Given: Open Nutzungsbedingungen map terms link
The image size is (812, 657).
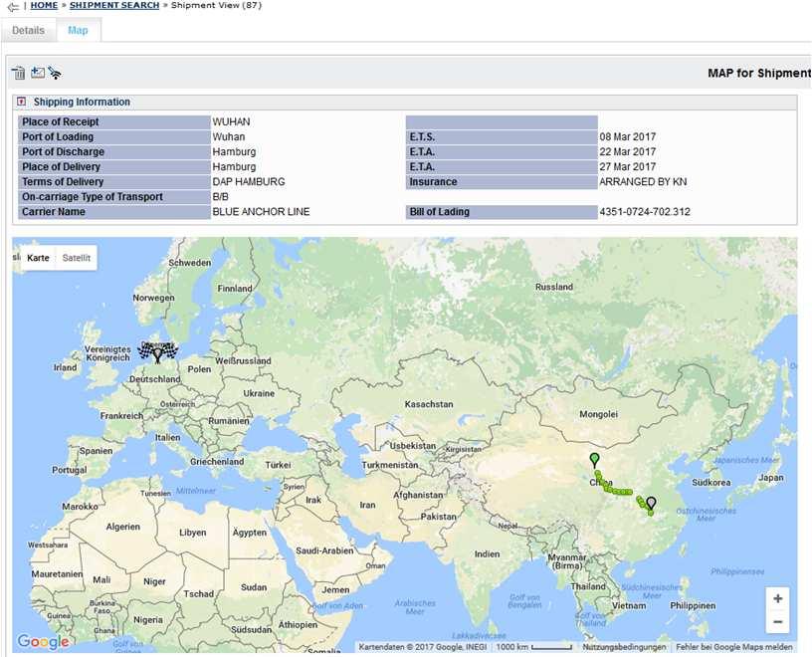Looking at the screenshot, I should coord(624,647).
